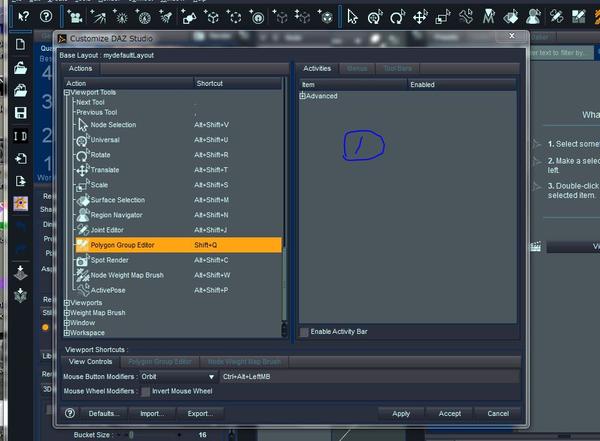Viewport: 600px width, 441px height.
Task: Select the Translate tool in top toolbar
Action: coord(420,17)
